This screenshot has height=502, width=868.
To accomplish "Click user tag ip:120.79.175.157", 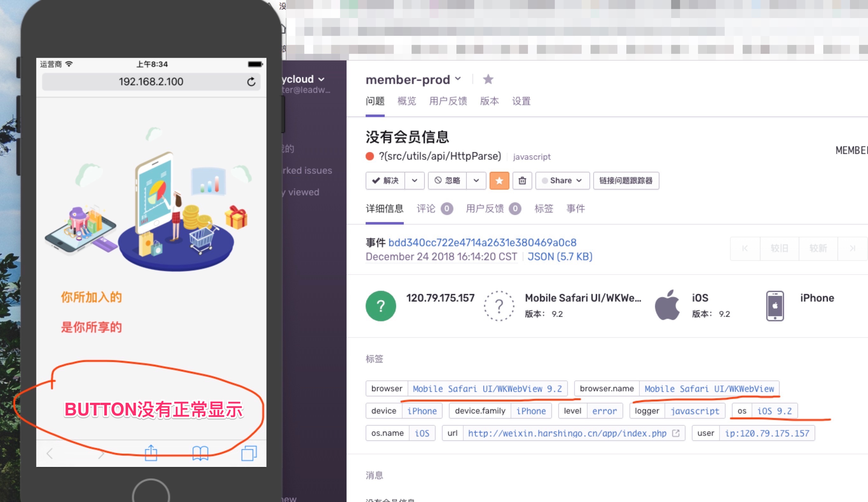I will [767, 433].
